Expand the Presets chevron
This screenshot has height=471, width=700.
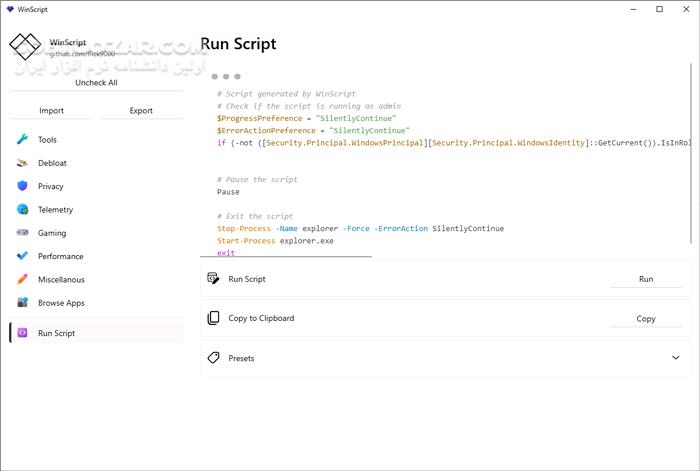click(675, 358)
